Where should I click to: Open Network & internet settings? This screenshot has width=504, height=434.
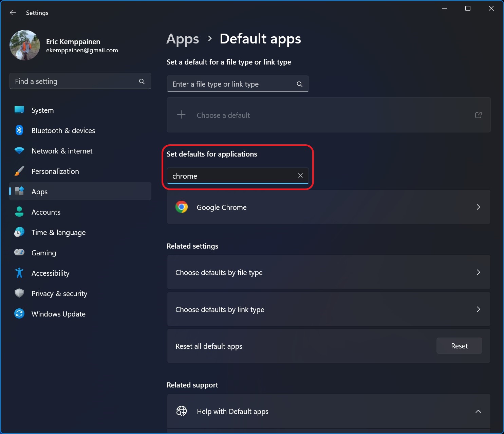point(80,151)
